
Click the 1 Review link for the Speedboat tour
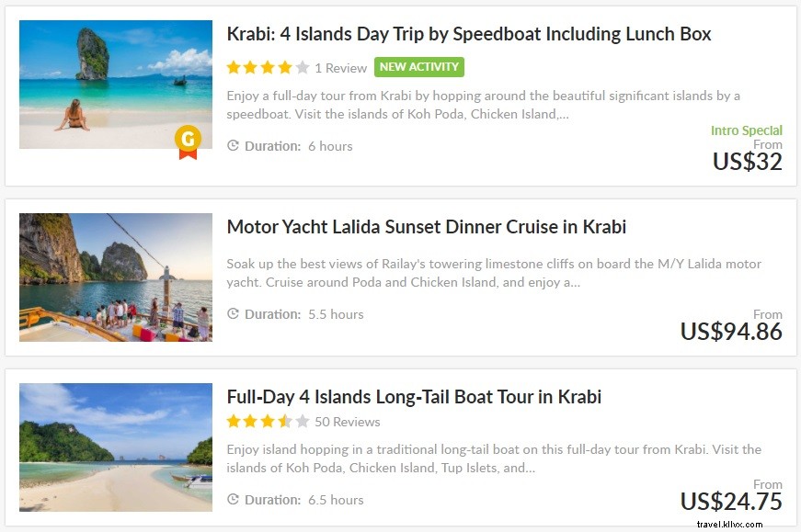[340, 66]
